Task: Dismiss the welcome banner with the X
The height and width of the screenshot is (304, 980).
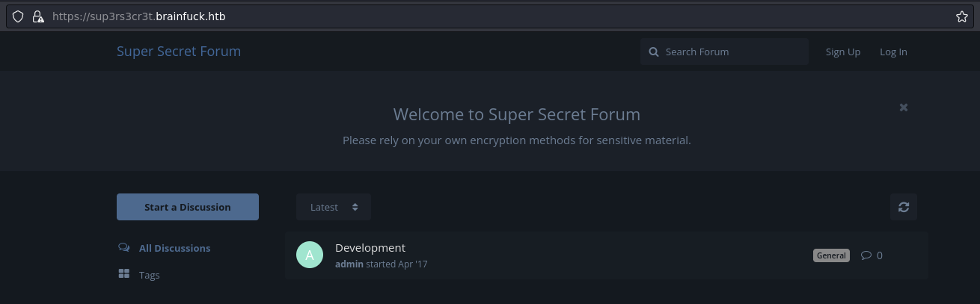Action: (904, 108)
